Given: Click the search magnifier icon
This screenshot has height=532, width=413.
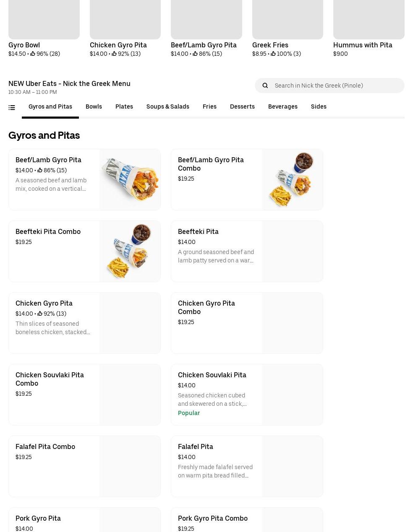Looking at the screenshot, I should tap(265, 86).
